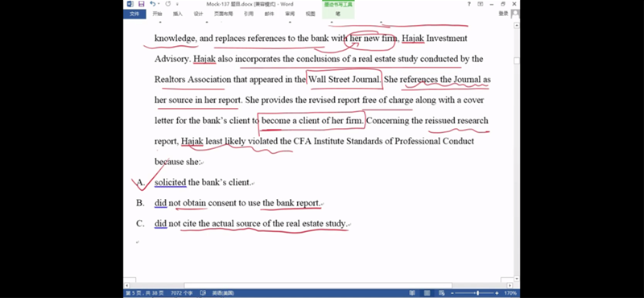Viewport: 644px width, 298px height.
Task: Switch to the 设计 (Design) ribbon tab
Action: (198, 14)
